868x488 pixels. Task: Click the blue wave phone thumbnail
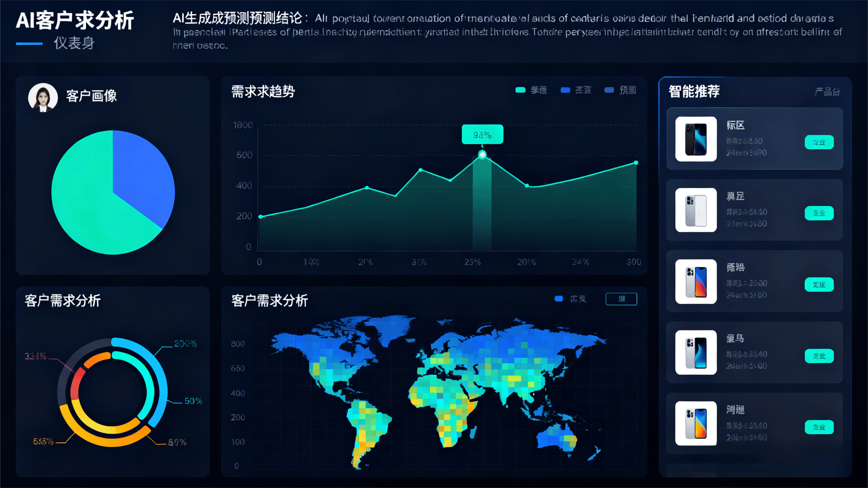pos(696,352)
